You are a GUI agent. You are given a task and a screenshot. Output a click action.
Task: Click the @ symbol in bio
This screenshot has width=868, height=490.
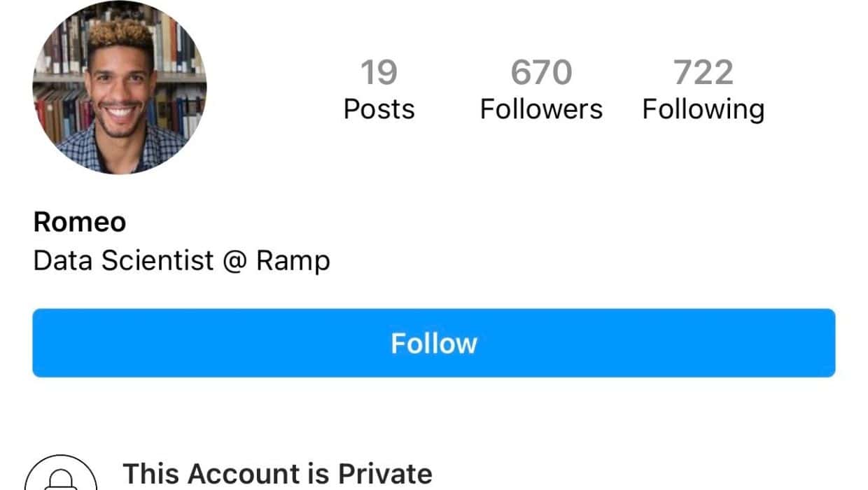[234, 262]
